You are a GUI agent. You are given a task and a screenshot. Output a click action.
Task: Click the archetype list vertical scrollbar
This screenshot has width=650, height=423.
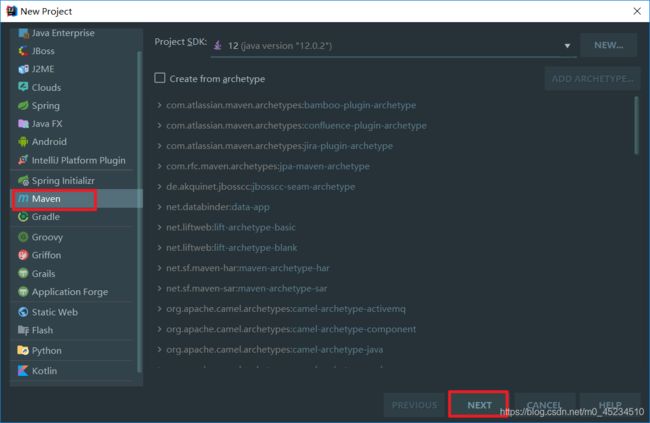pyautogui.click(x=637, y=125)
